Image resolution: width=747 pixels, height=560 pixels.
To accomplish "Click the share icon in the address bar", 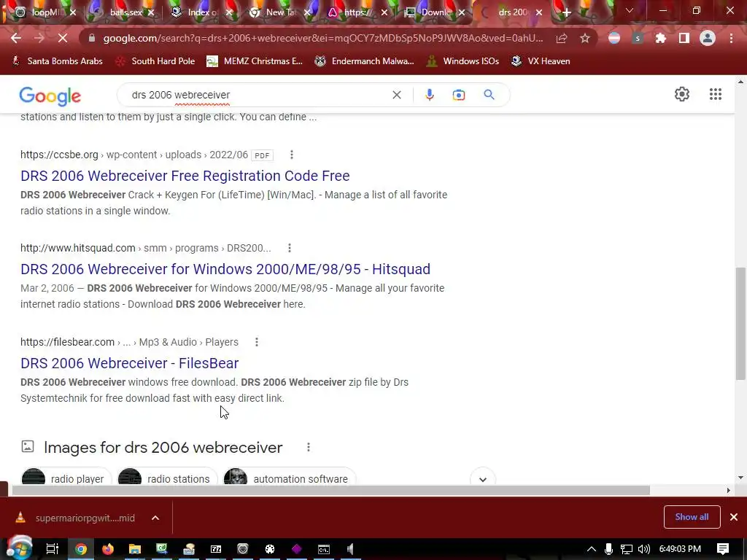I will [562, 38].
